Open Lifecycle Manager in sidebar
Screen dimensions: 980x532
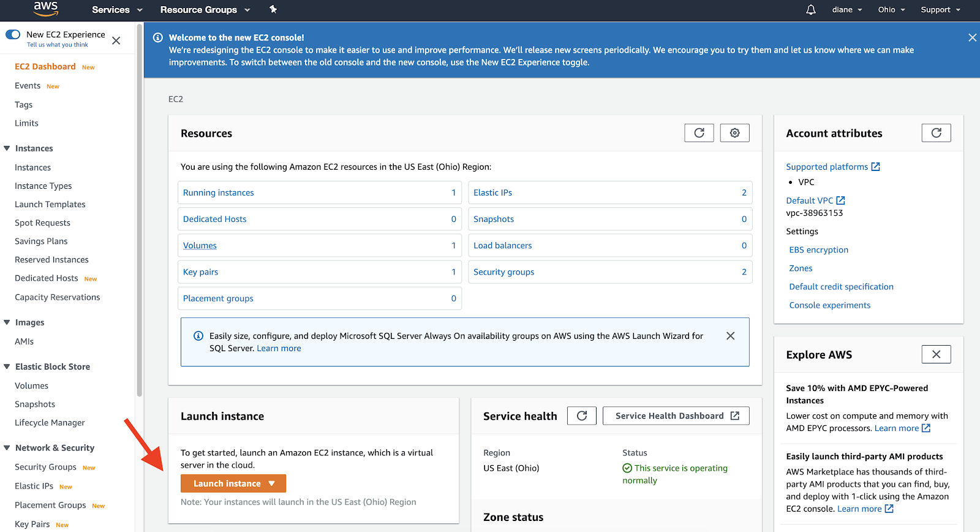coord(50,423)
